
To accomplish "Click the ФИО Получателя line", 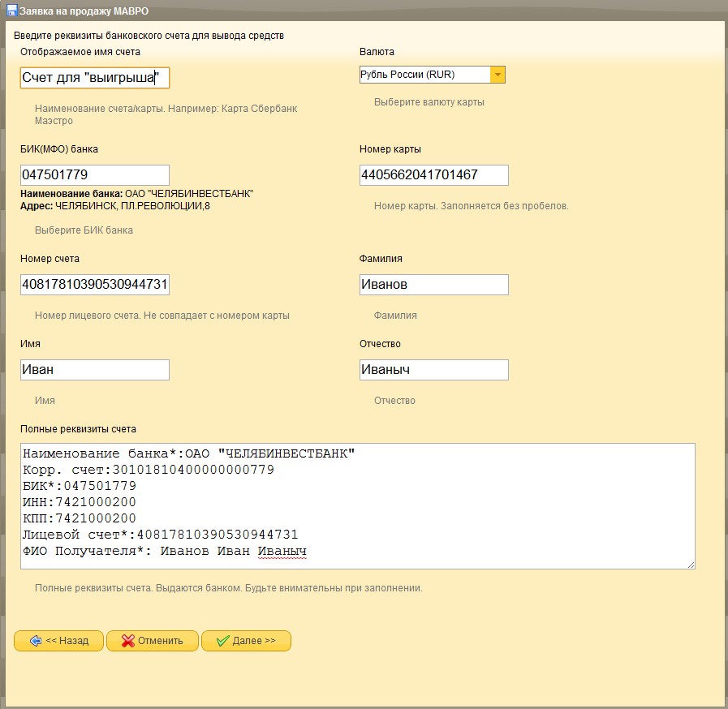I will 165,552.
